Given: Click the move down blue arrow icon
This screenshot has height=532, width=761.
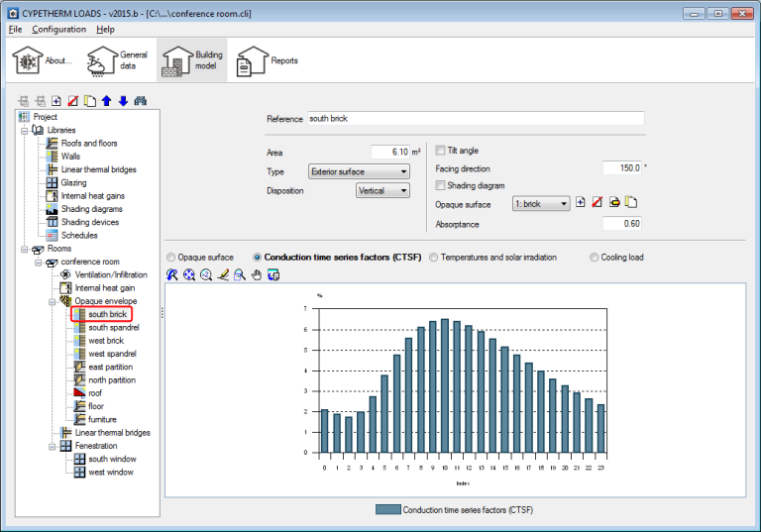Looking at the screenshot, I should (123, 101).
